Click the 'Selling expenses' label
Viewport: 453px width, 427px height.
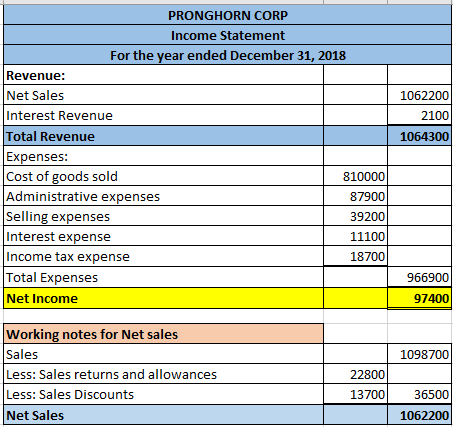tap(163, 216)
